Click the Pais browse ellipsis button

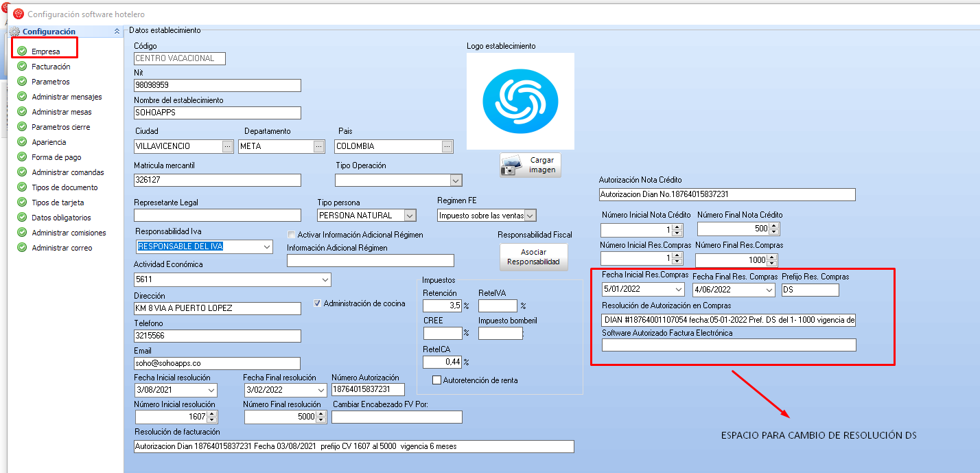[x=447, y=146]
